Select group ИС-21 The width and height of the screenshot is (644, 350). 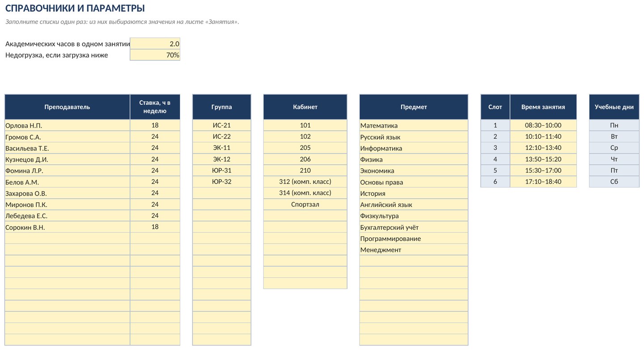222,125
